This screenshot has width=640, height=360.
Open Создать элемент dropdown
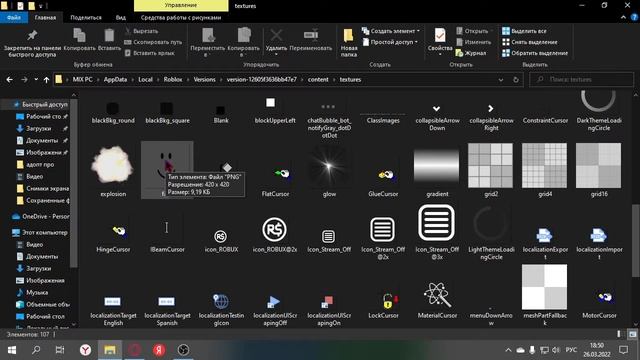click(x=391, y=31)
